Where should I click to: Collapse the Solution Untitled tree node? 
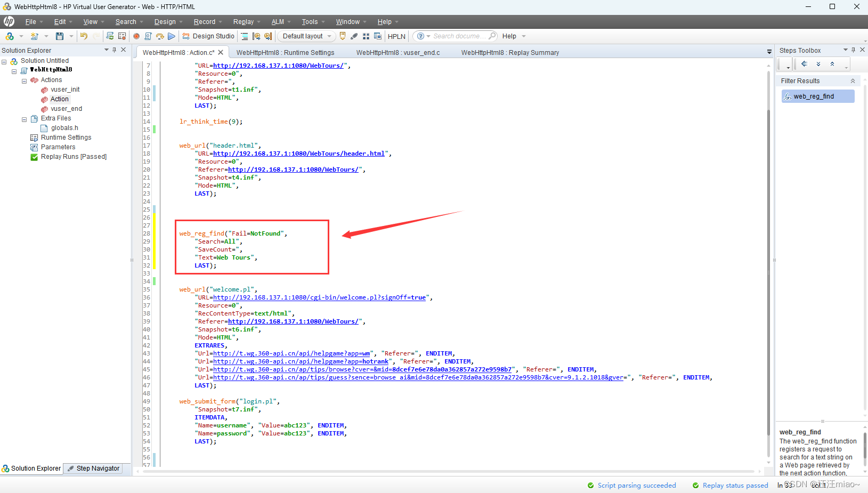pos(4,61)
